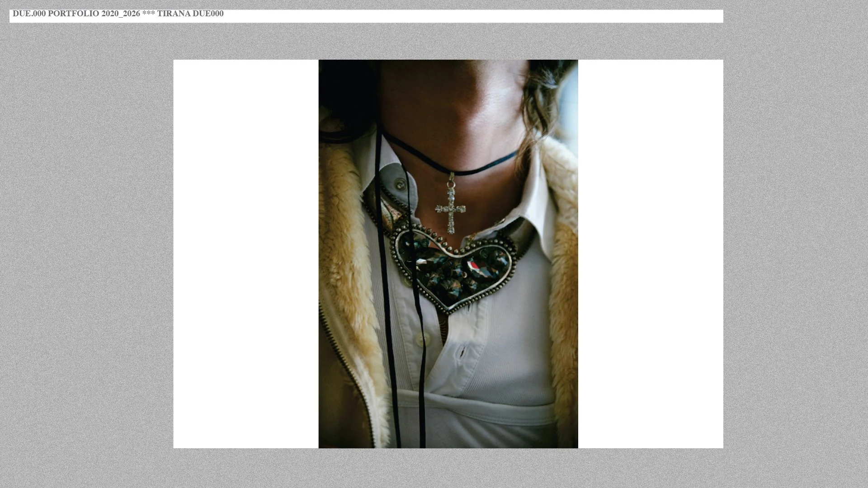Click the white panel left of the photo

[x=245, y=253]
